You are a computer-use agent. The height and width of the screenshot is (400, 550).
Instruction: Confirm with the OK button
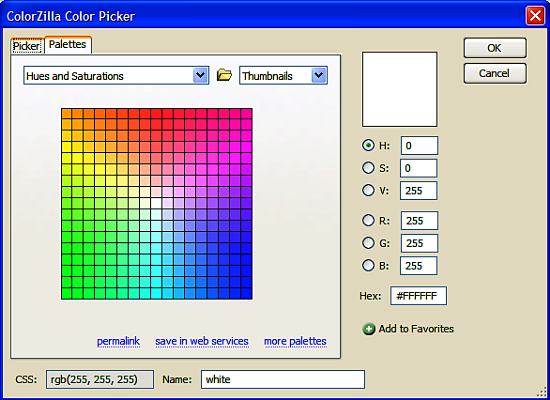[x=495, y=48]
